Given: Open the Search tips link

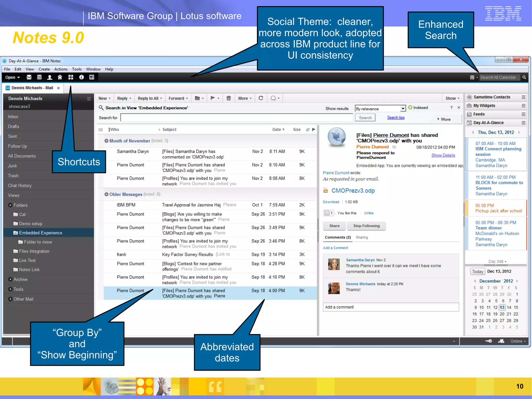Looking at the screenshot, I should pyautogui.click(x=396, y=117).
